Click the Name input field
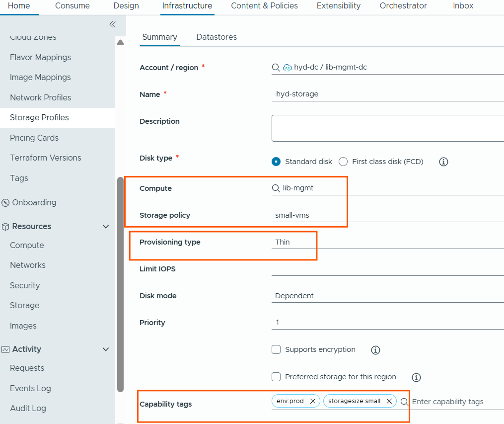The image size is (504, 424). coord(387,94)
